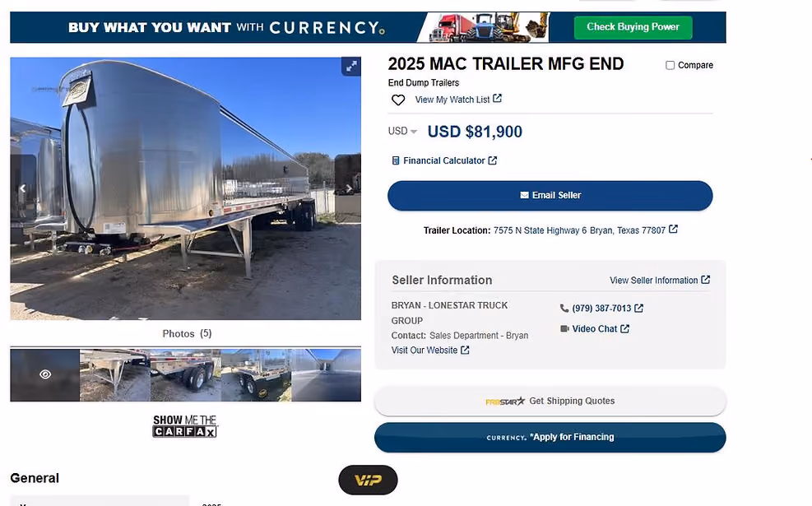The height and width of the screenshot is (506, 812).
Task: Open the gold VIP badge
Action: click(368, 480)
